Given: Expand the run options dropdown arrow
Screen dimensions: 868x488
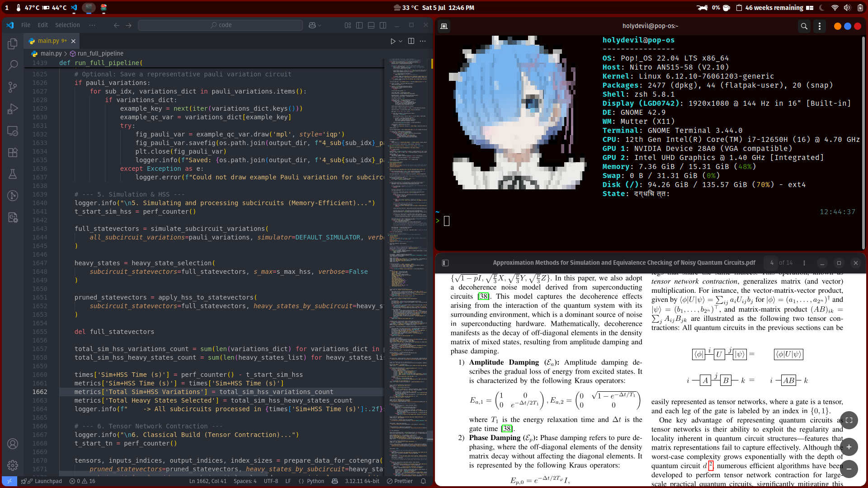Looking at the screenshot, I should pos(401,41).
